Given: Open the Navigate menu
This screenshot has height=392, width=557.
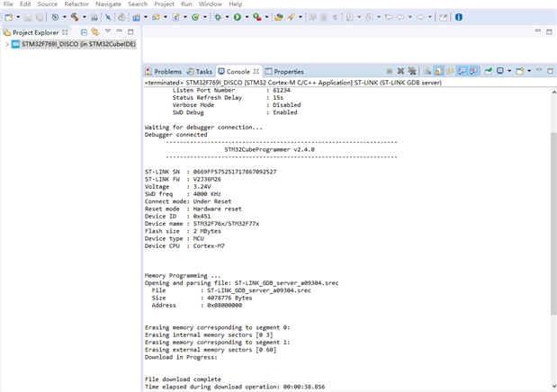Looking at the screenshot, I should pos(108,4).
